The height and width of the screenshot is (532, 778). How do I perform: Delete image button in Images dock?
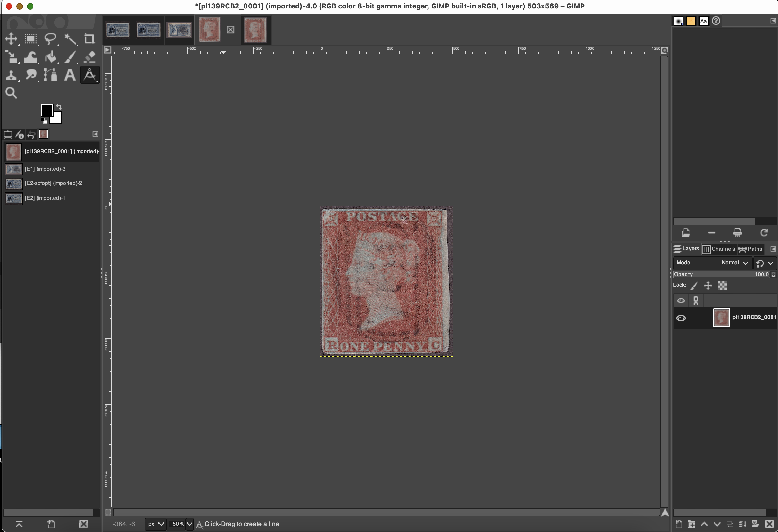coord(84,524)
